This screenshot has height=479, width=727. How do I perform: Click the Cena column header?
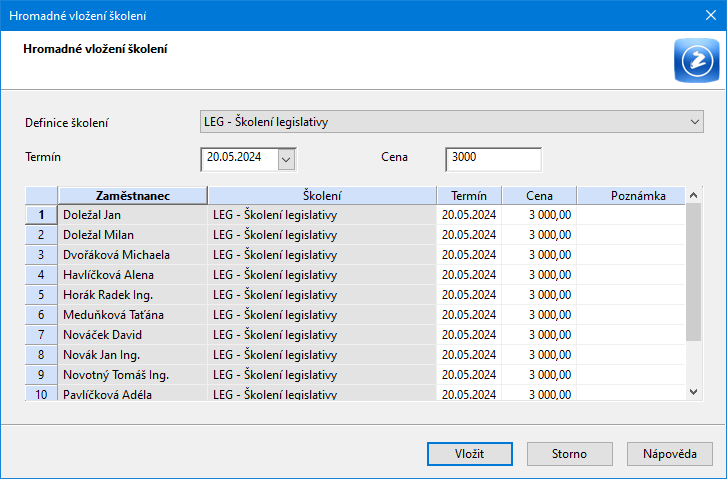coord(538,195)
